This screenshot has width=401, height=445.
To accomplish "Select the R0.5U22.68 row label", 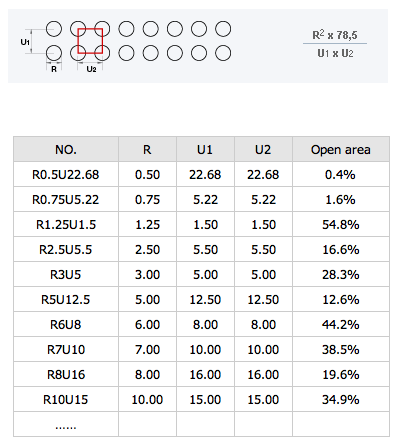I will [66, 175].
